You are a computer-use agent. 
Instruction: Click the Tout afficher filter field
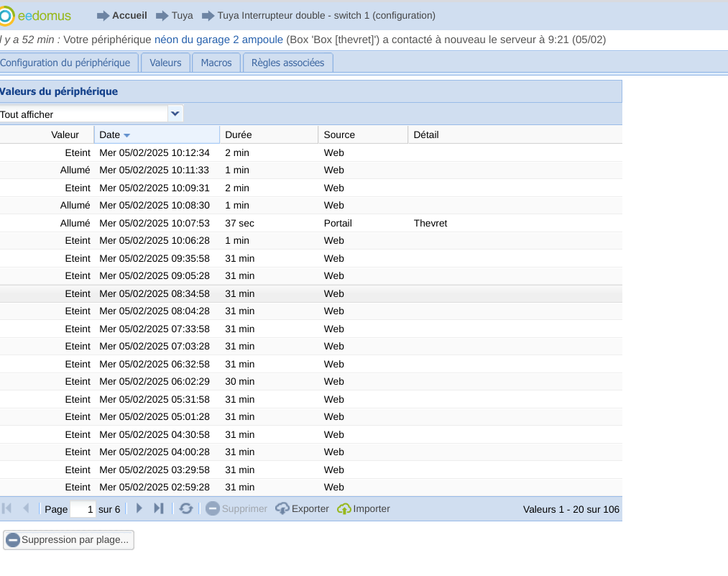[83, 114]
